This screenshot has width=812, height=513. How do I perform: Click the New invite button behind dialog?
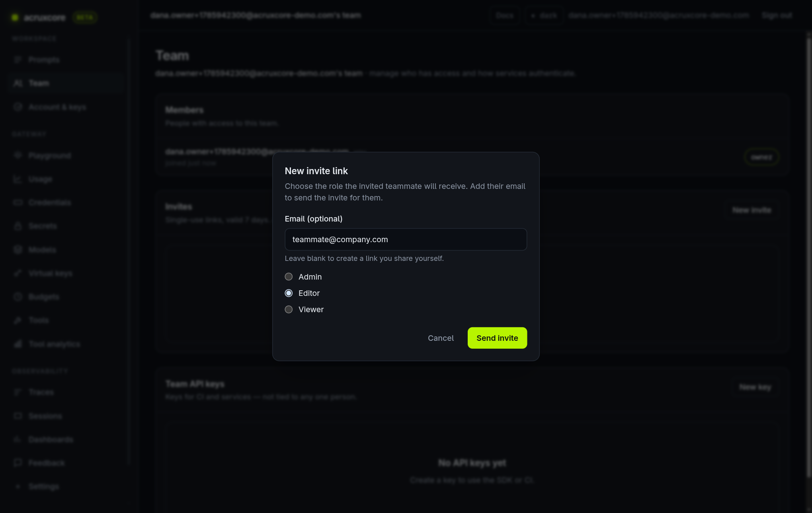[x=751, y=210]
